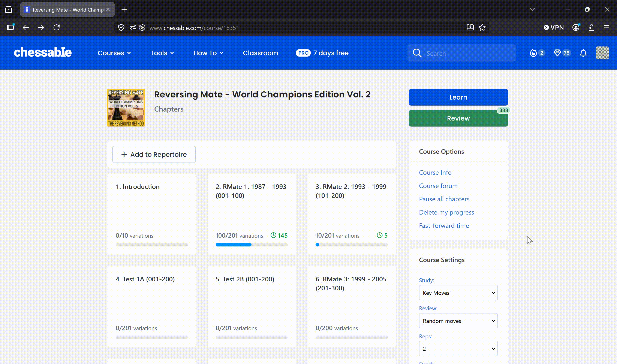List all tabs with the chevron
The height and width of the screenshot is (364, 617).
532,10
